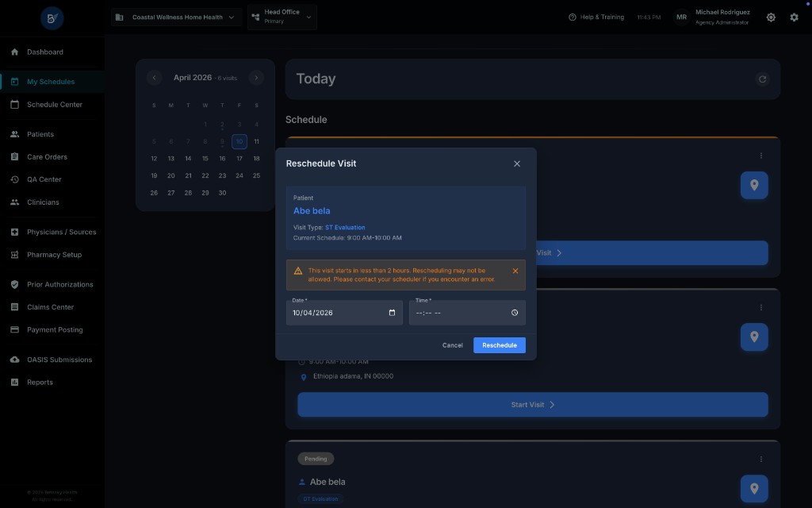812x508 pixels.
Task: Click Prior Authorizations shield icon
Action: pos(14,285)
